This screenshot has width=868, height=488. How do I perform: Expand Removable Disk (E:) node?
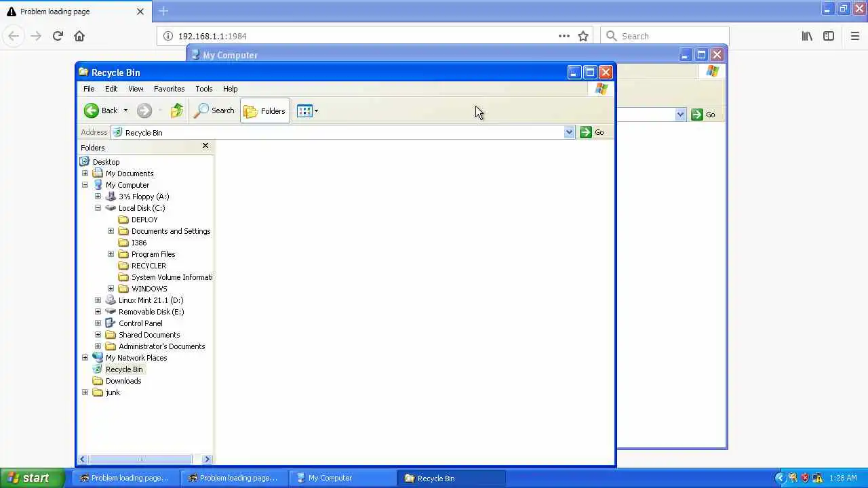(x=98, y=312)
